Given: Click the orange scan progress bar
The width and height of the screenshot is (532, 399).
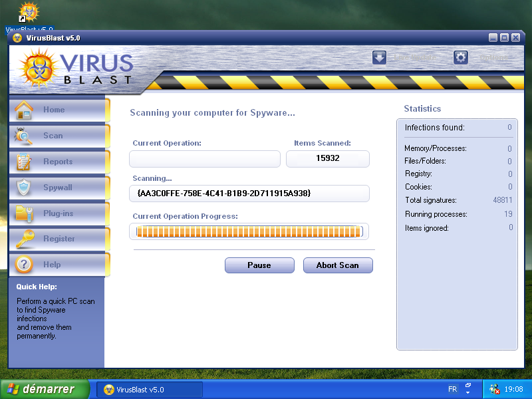Looking at the screenshot, I should tap(249, 231).
